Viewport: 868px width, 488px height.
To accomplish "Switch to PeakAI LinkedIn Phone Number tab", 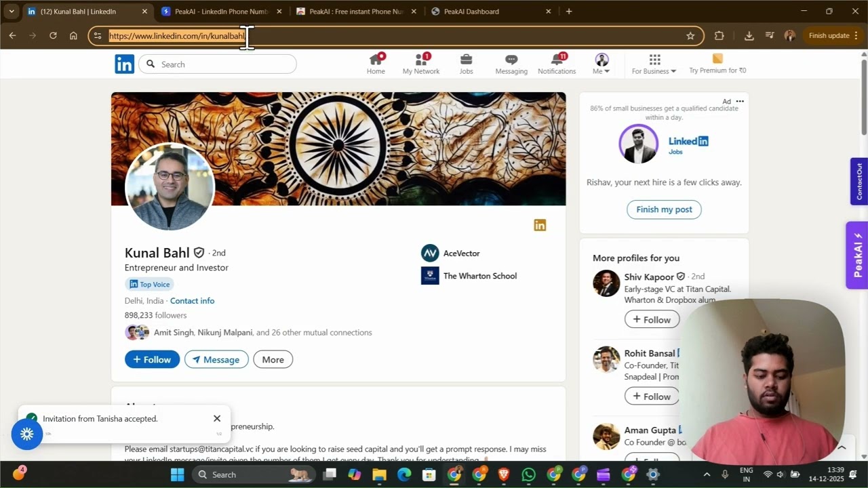I will (x=221, y=12).
